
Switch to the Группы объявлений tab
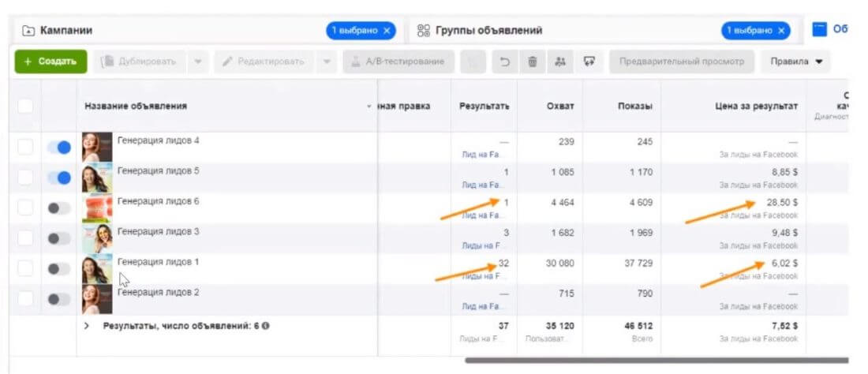tap(489, 31)
